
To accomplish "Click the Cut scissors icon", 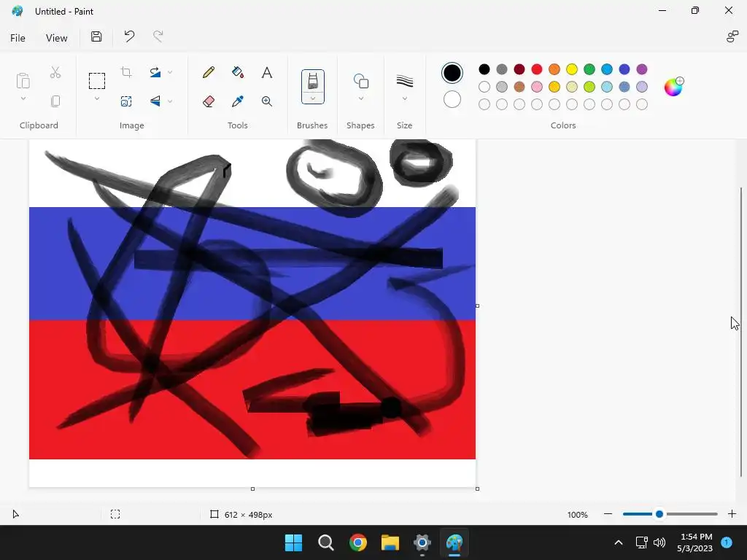I will point(55,72).
